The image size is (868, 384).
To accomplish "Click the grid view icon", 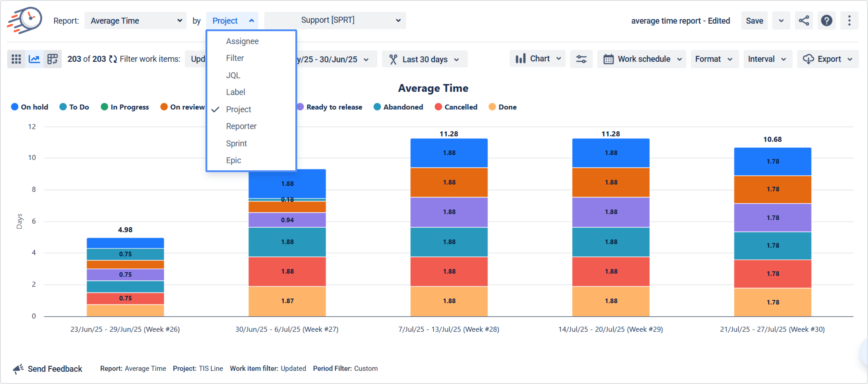I will [16, 59].
